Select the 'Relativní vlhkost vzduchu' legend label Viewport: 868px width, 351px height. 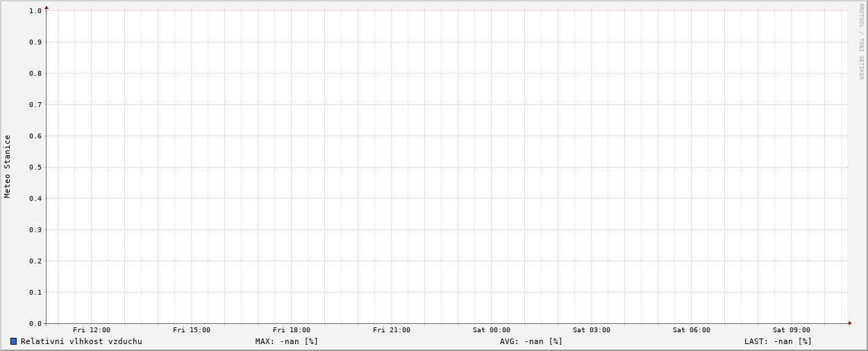pyautogui.click(x=81, y=341)
